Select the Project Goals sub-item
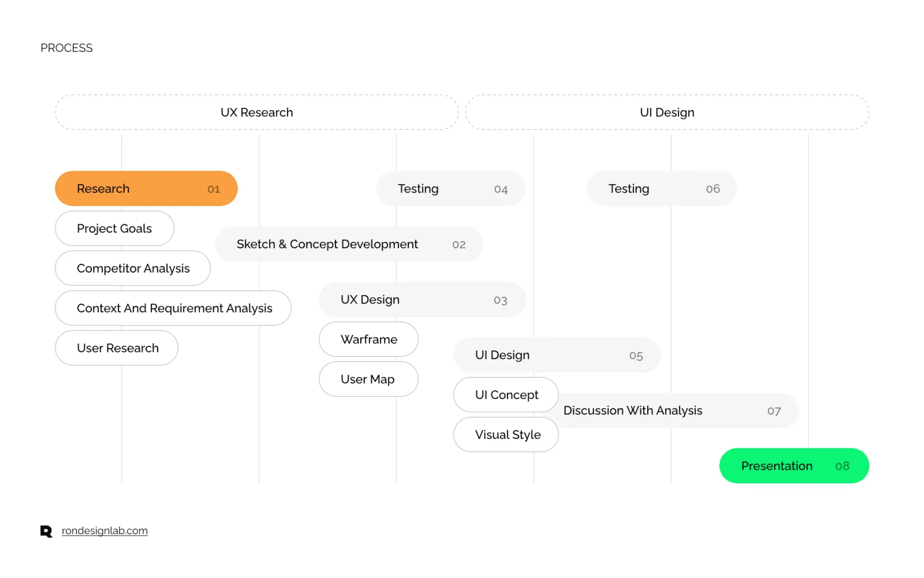Viewport: 924px width, 578px height. click(x=114, y=228)
